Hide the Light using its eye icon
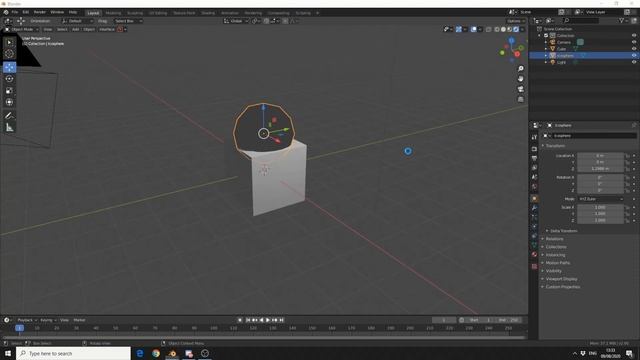The width and height of the screenshot is (640, 360). coord(634,62)
